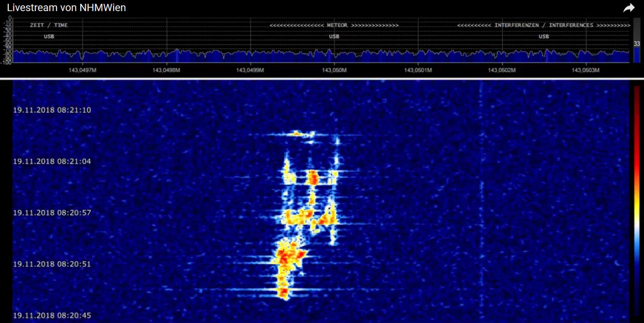Click the 08:20:45 timestamp marker

coord(52,315)
